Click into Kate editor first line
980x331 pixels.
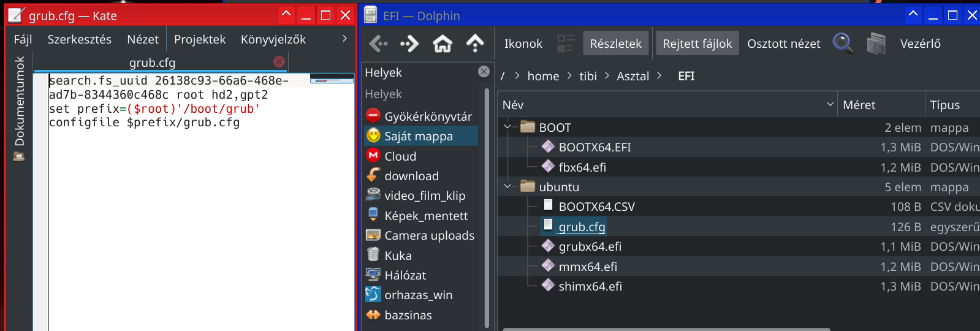(178, 80)
